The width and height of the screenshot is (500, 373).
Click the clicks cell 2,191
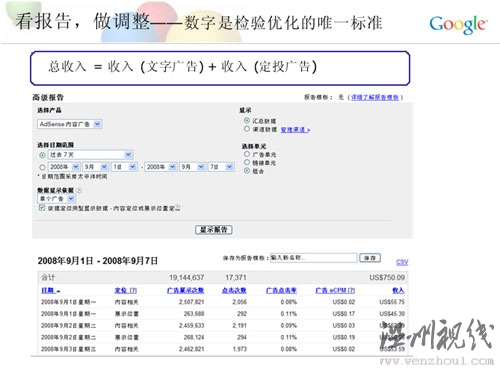click(240, 326)
